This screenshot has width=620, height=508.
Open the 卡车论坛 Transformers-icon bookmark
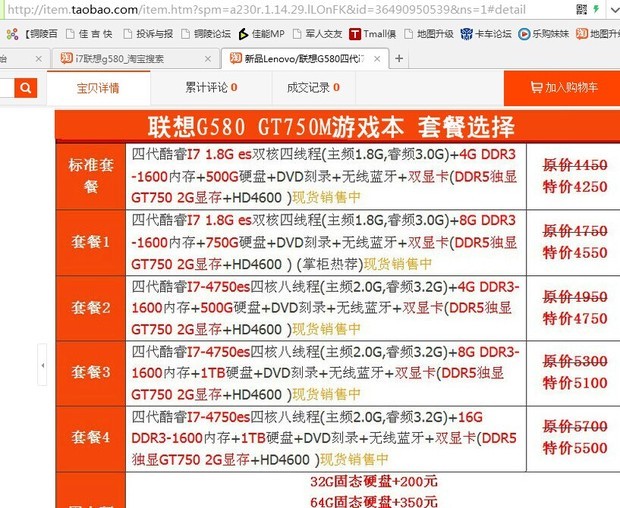[x=486, y=34]
